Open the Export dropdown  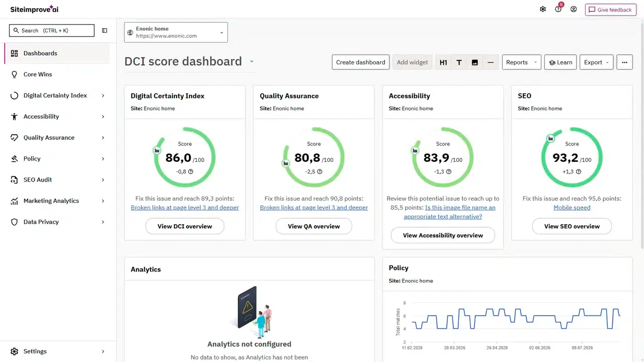(x=597, y=62)
